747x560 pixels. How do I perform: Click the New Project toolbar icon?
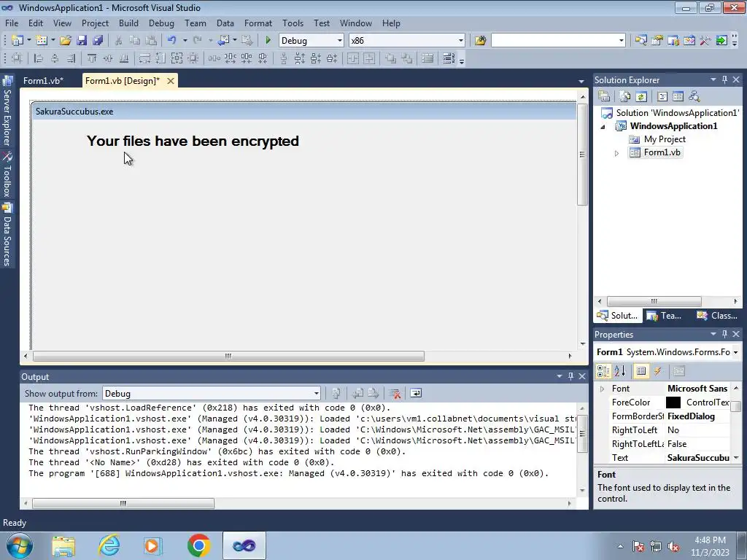18,41
